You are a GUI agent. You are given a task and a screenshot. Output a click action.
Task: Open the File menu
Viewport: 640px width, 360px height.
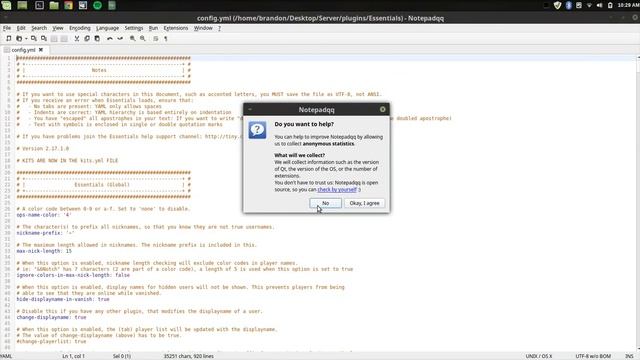(7, 28)
